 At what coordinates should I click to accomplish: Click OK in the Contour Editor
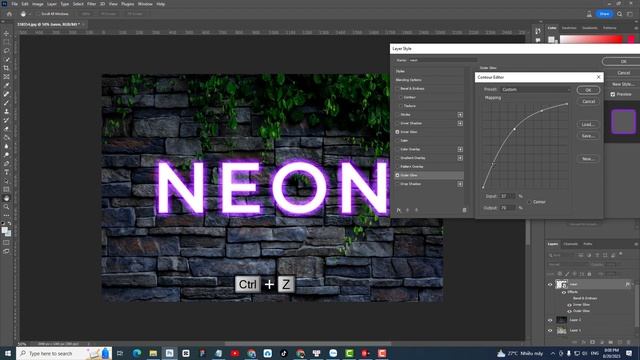tap(588, 90)
